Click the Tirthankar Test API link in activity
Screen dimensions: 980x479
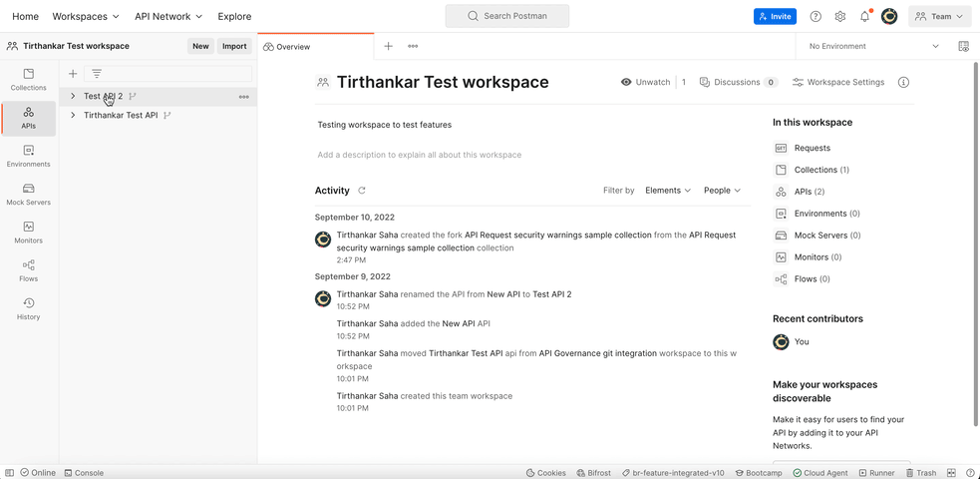[x=466, y=353]
